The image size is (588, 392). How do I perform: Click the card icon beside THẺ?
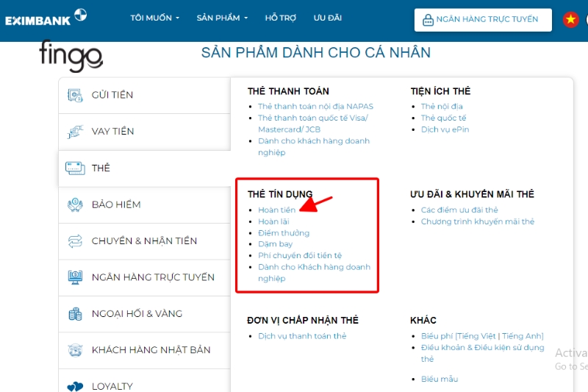pos(75,168)
